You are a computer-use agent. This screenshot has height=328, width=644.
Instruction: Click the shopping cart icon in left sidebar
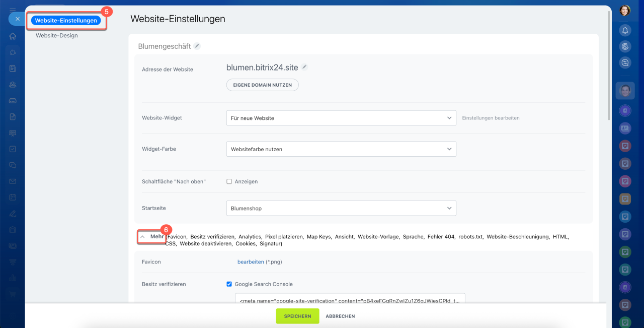(x=13, y=295)
